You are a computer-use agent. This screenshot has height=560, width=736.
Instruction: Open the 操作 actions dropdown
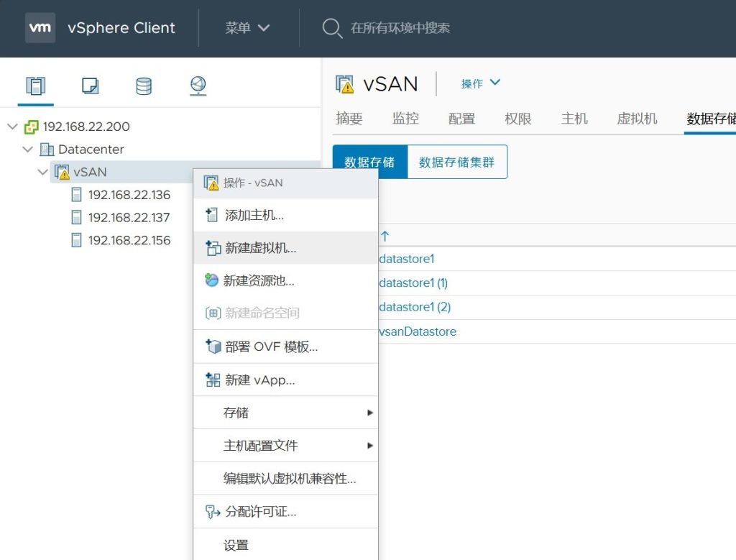[480, 83]
